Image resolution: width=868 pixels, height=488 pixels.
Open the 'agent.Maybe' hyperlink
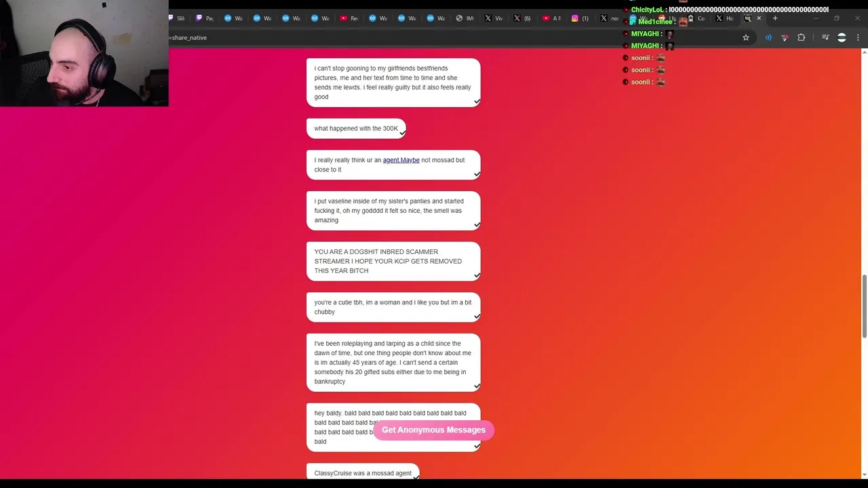click(x=401, y=160)
